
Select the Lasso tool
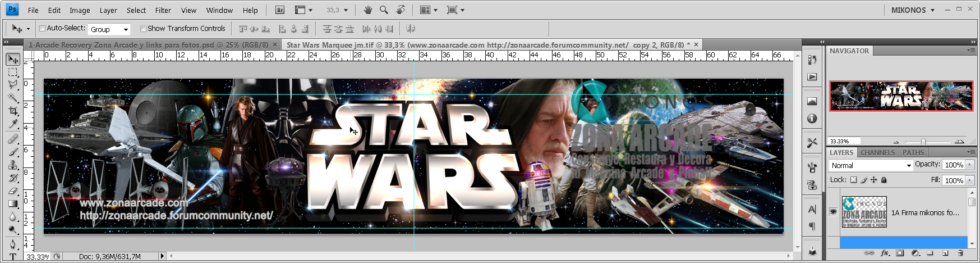[x=13, y=84]
